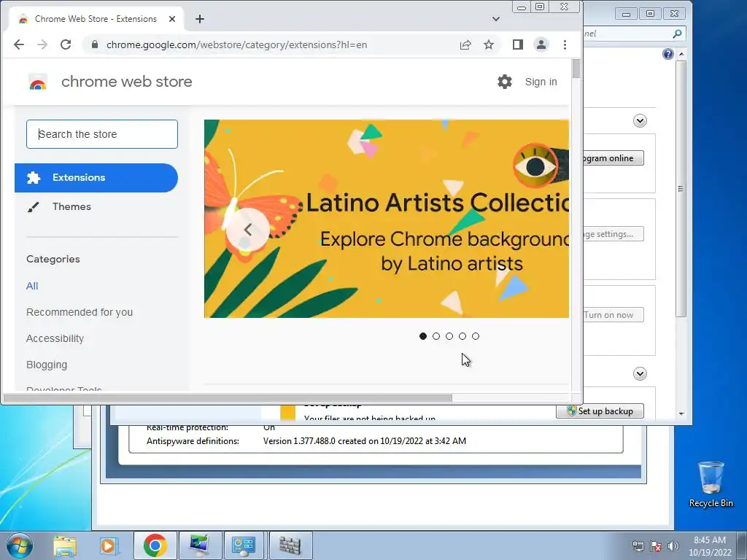
Task: Select the first carousel dot
Action: point(423,336)
